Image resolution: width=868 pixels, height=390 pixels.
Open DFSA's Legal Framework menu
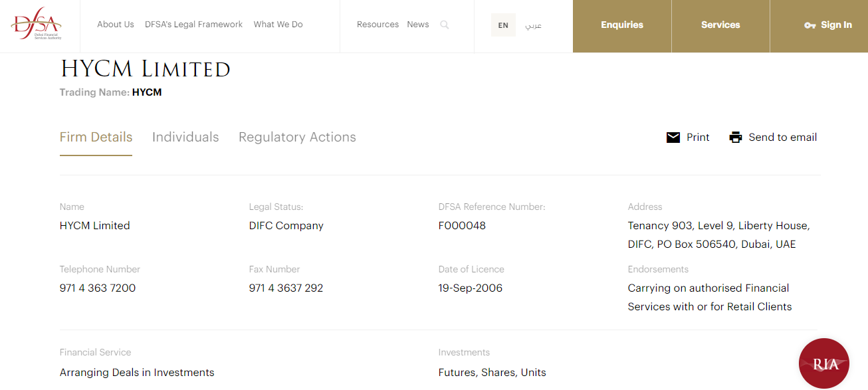pos(193,25)
